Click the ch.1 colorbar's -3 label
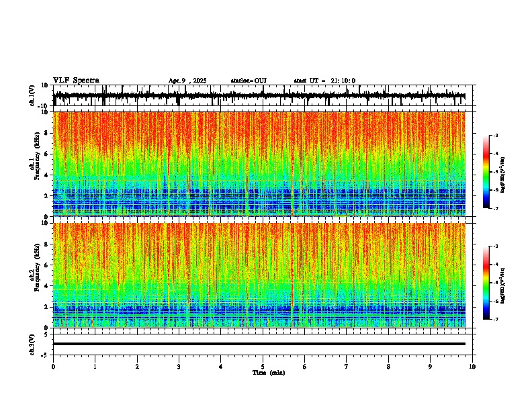Viewport: 532px width, 411px height. click(x=495, y=135)
